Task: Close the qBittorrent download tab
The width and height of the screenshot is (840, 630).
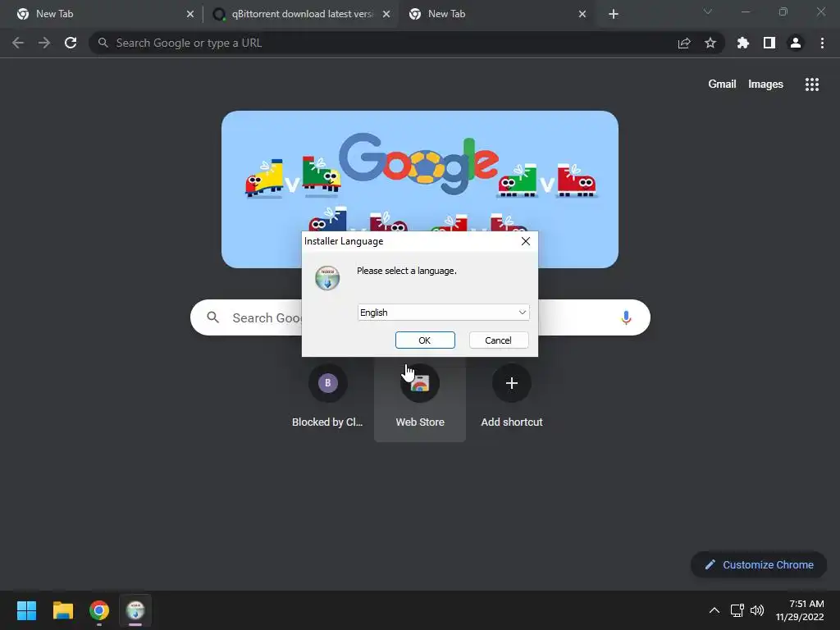Action: [x=386, y=14]
